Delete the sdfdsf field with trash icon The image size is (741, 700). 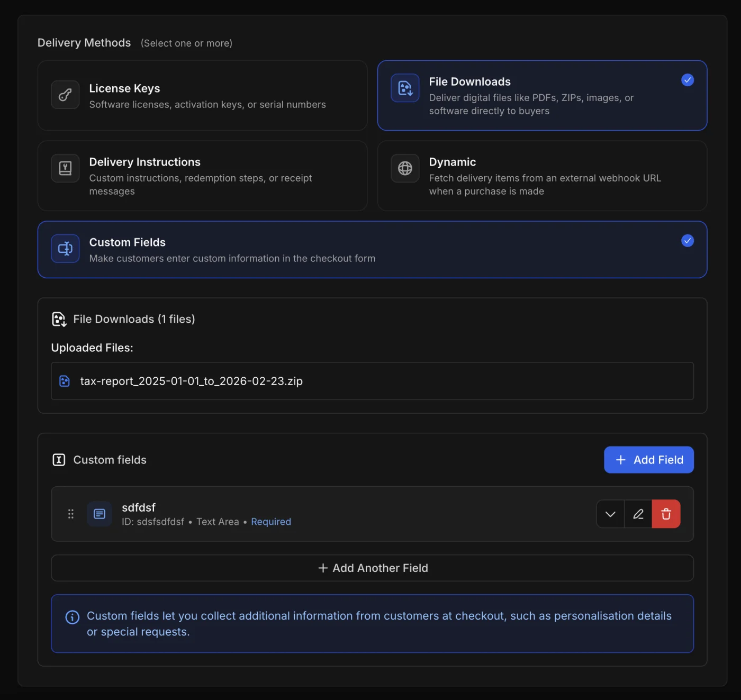(666, 514)
